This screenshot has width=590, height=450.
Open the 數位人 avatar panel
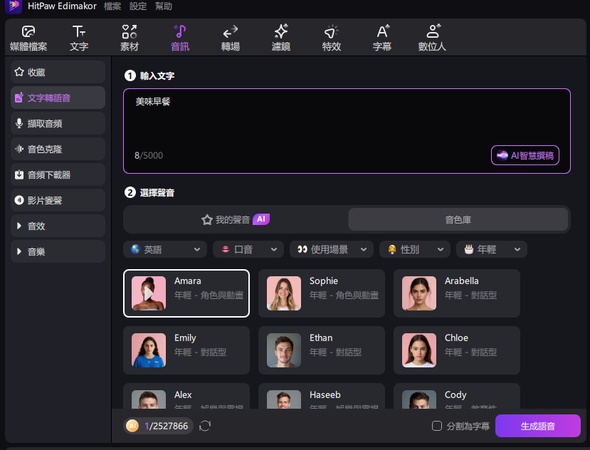tap(432, 38)
